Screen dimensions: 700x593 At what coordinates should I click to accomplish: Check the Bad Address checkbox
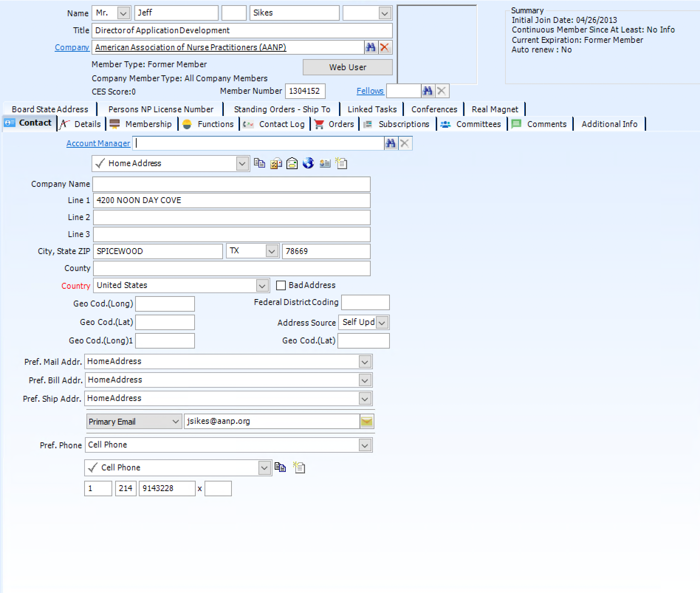pyautogui.click(x=281, y=285)
